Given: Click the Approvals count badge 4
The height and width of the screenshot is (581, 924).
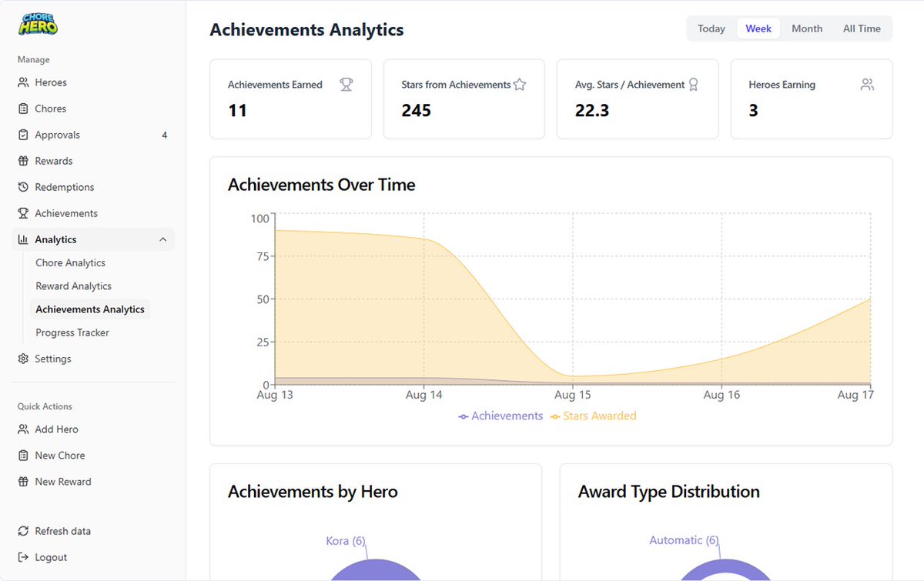Looking at the screenshot, I should (x=164, y=135).
